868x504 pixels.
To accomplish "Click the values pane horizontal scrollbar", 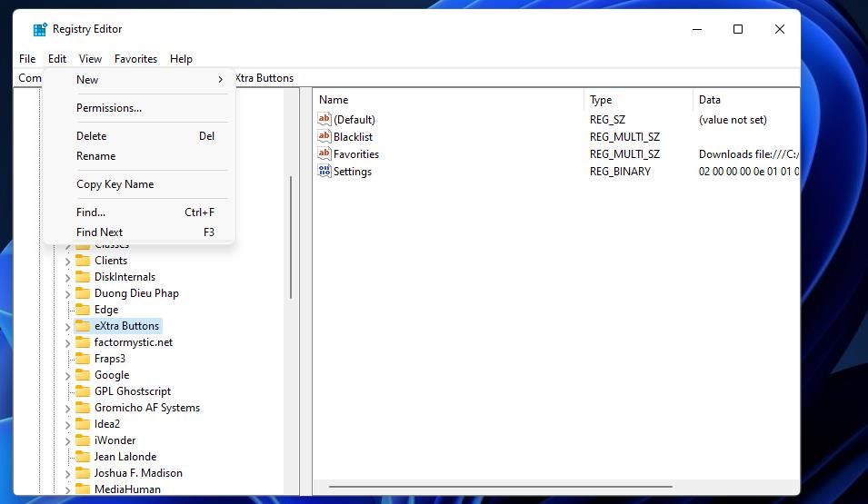I will click(x=501, y=487).
